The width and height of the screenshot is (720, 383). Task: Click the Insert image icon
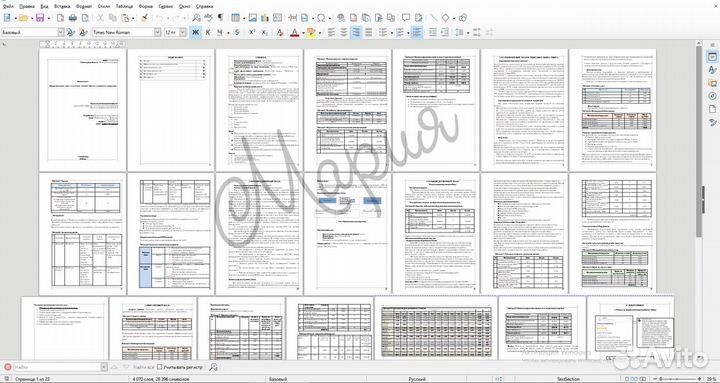click(253, 18)
